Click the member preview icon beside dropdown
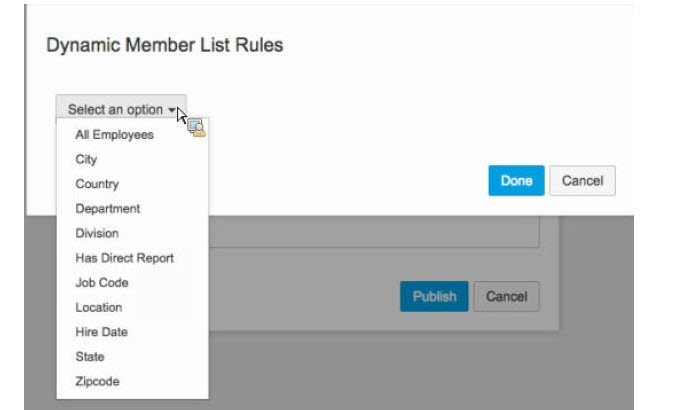 [x=196, y=127]
